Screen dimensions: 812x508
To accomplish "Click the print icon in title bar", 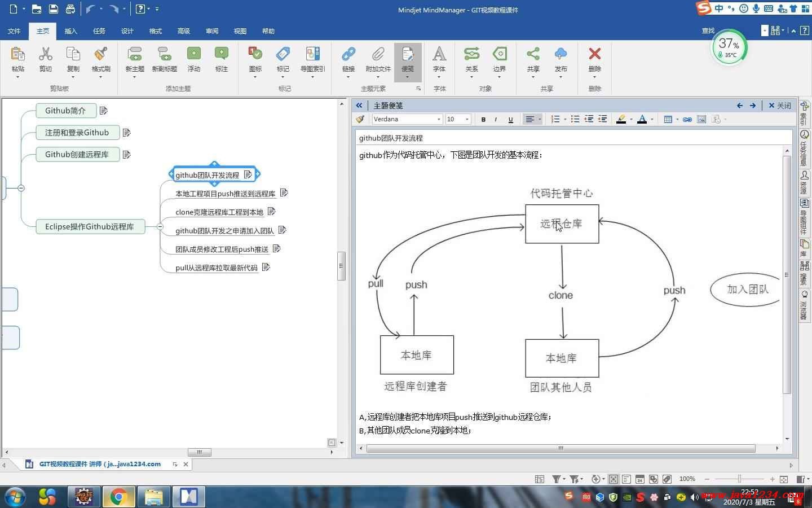I will coord(70,9).
